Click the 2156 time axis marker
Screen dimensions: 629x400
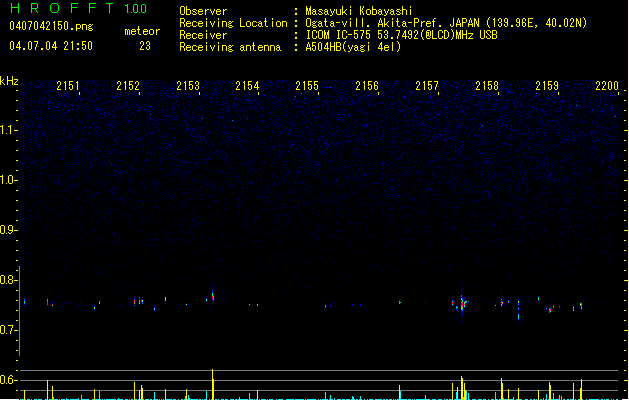[x=367, y=86]
